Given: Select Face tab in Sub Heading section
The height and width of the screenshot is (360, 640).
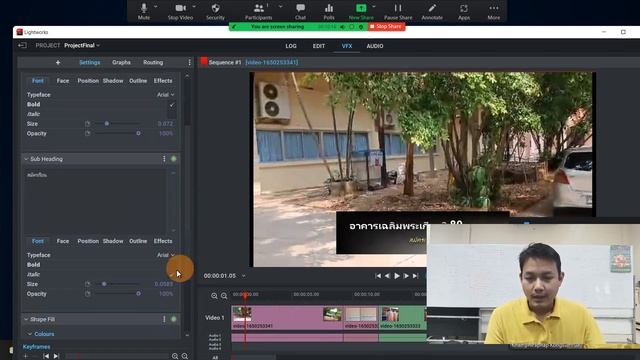Looking at the screenshot, I should coord(63,241).
